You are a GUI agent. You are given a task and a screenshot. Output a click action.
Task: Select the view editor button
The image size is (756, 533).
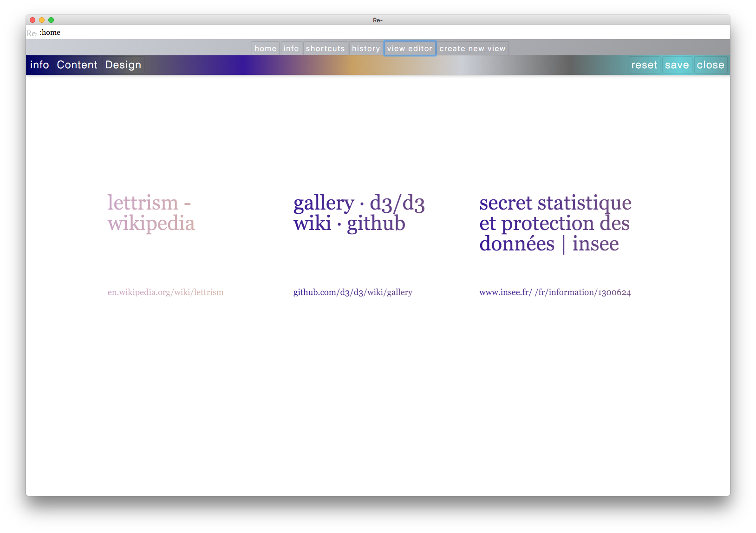(410, 48)
